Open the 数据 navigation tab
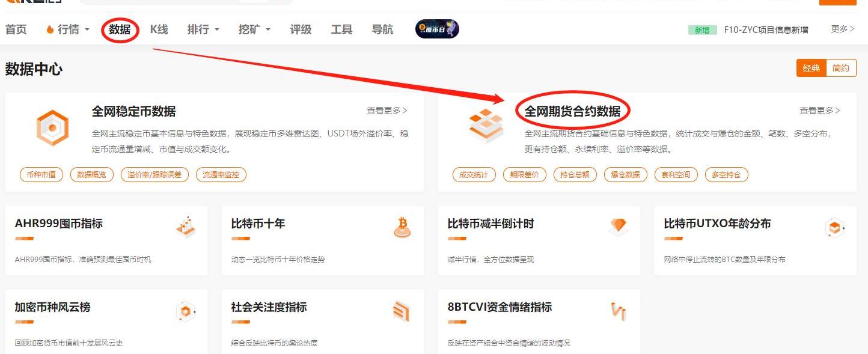The height and width of the screenshot is (354, 868). click(x=120, y=29)
